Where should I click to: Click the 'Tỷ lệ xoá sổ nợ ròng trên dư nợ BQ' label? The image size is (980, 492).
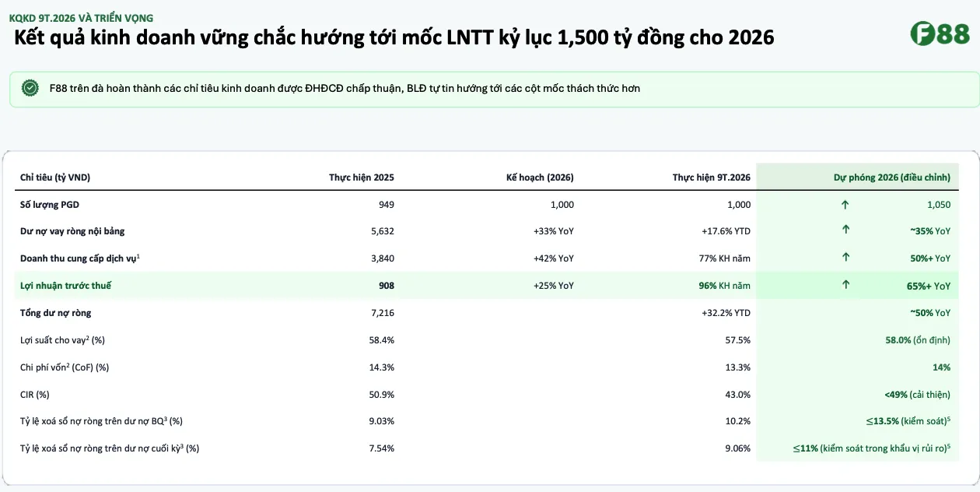coord(101,421)
